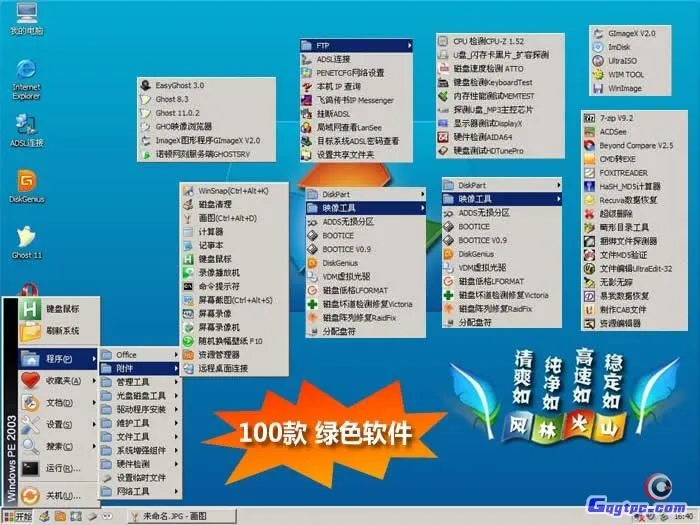The height and width of the screenshot is (525, 700).
Task: Open the 维护工具 menu folder
Action: pyautogui.click(x=140, y=423)
